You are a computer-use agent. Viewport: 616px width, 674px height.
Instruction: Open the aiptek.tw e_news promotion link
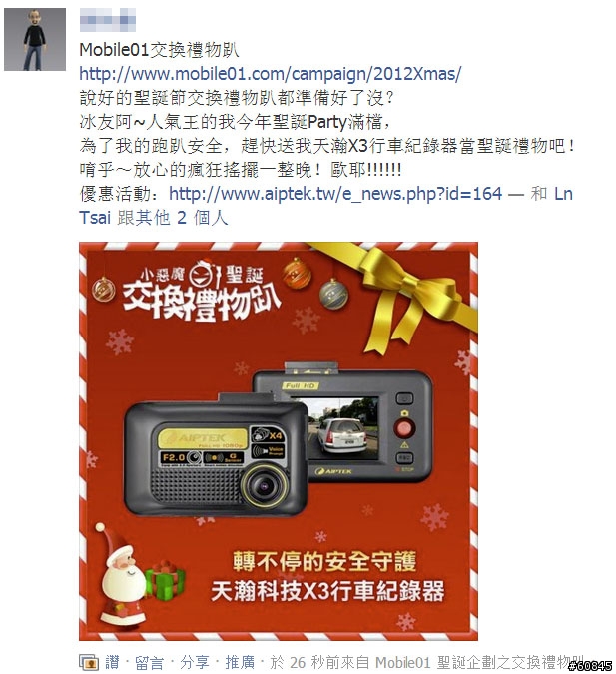click(335, 194)
